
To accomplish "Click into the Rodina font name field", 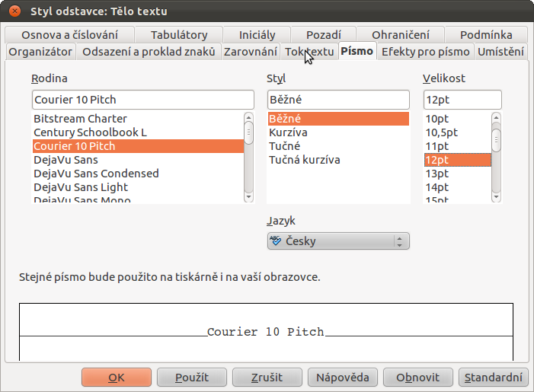I will tap(143, 100).
